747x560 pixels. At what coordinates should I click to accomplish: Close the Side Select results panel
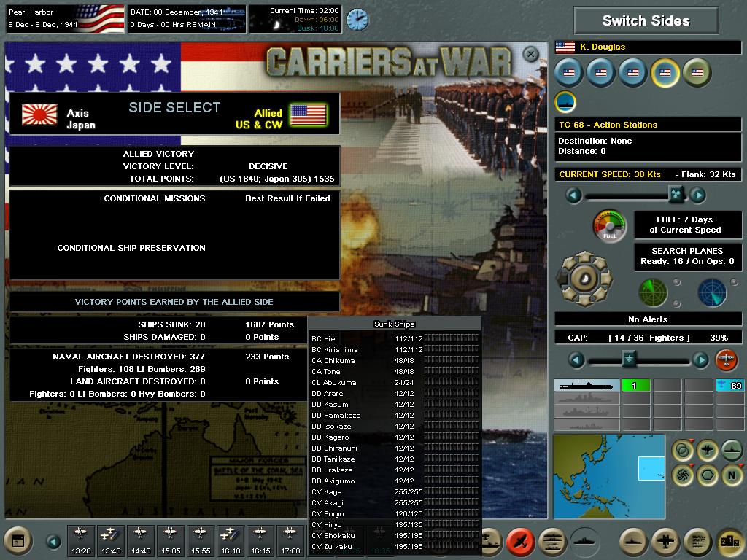tap(530, 54)
